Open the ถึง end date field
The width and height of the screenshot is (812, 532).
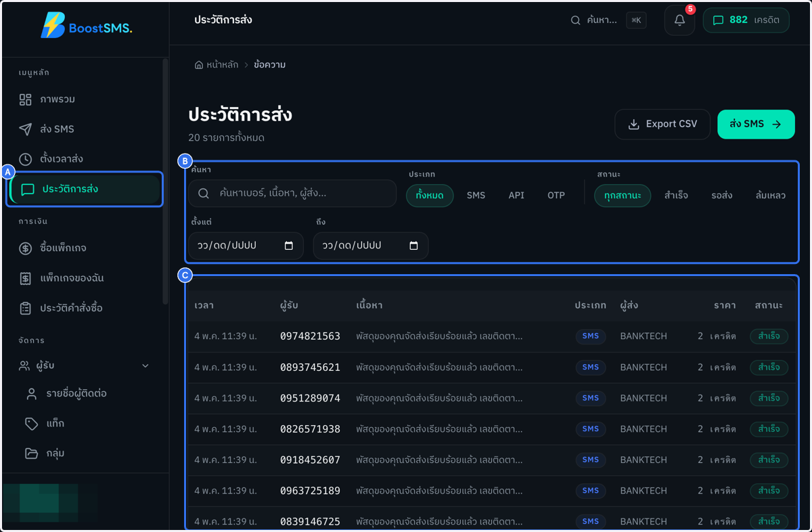pyautogui.click(x=371, y=246)
